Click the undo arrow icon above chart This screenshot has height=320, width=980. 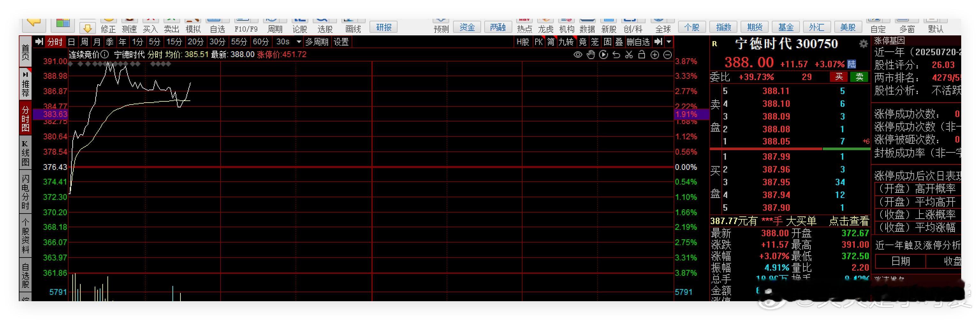pos(616,55)
